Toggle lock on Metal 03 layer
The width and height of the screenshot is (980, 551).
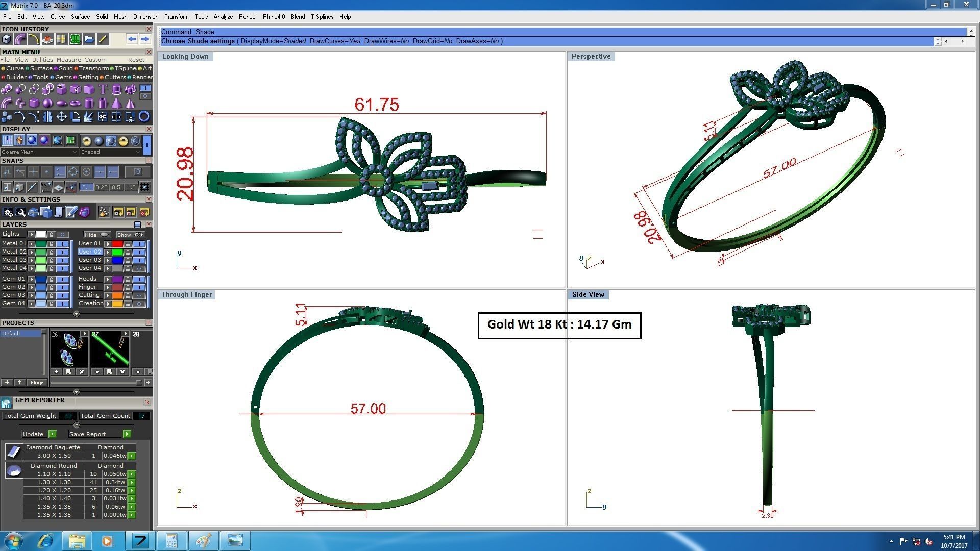51,260
